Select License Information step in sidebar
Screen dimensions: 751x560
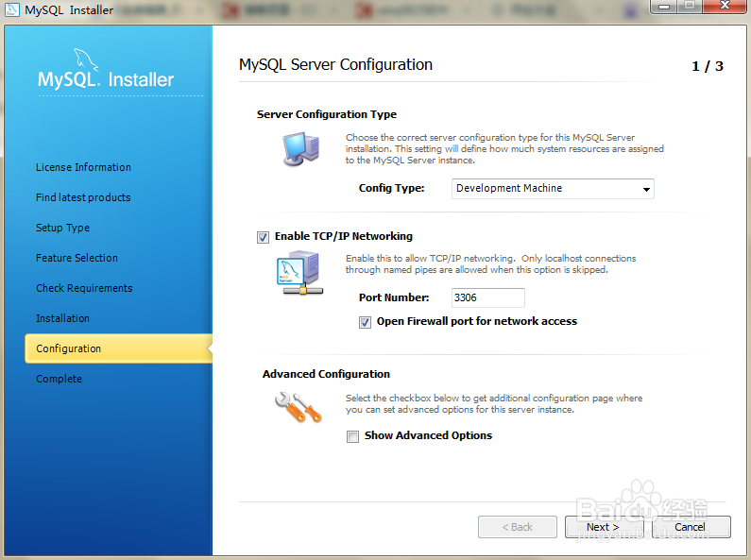coord(83,167)
